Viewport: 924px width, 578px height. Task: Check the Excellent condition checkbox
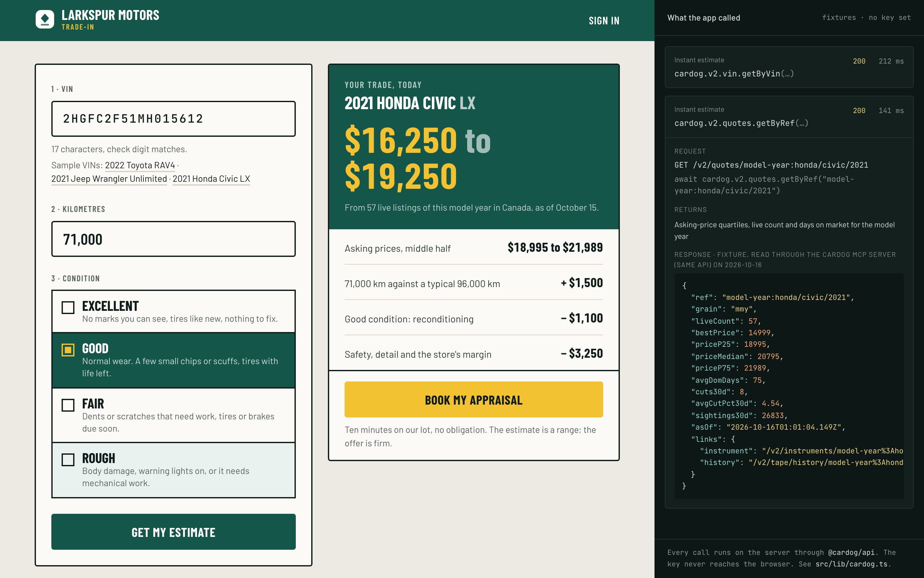click(68, 307)
